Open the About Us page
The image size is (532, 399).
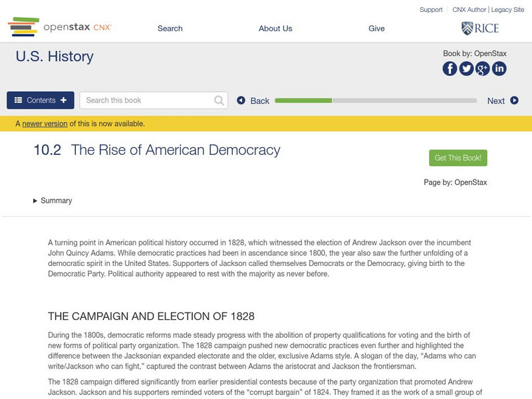coord(275,28)
